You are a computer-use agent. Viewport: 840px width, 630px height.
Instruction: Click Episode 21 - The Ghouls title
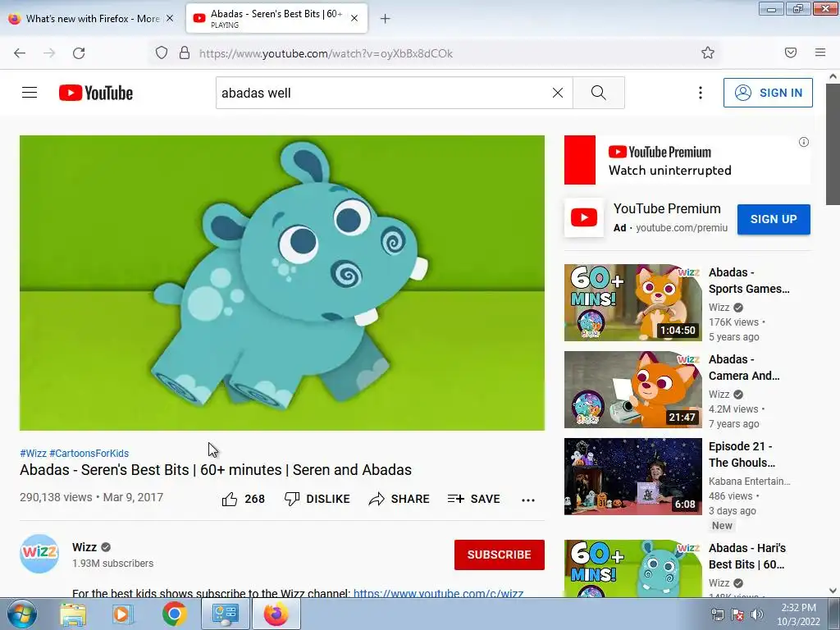coord(742,454)
